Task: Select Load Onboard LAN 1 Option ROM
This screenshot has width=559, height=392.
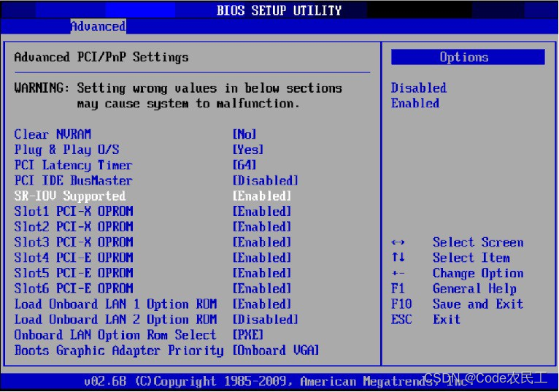Action: 115,304
